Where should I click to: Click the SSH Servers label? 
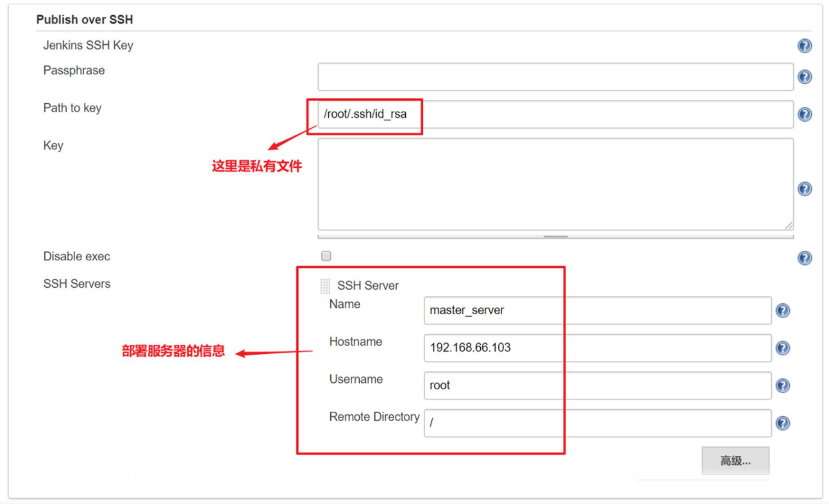click(77, 283)
